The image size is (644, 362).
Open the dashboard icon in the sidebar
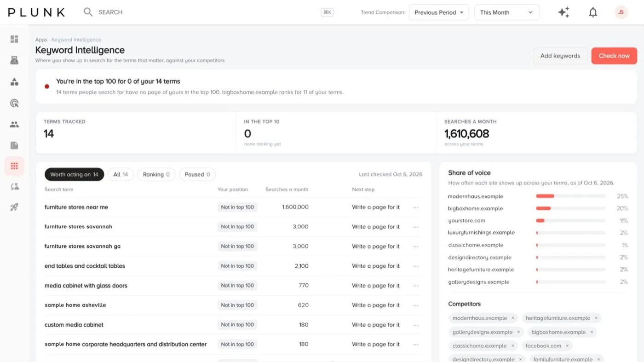point(14,39)
